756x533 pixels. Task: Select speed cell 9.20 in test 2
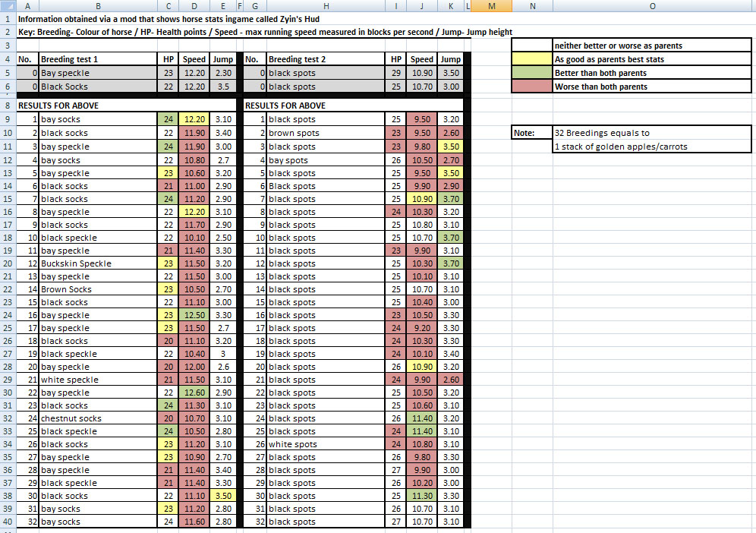(422, 328)
